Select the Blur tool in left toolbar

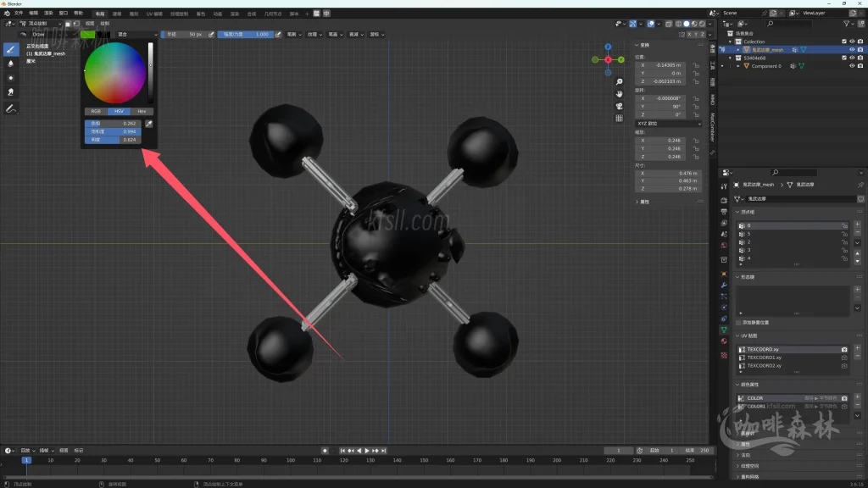(11, 64)
